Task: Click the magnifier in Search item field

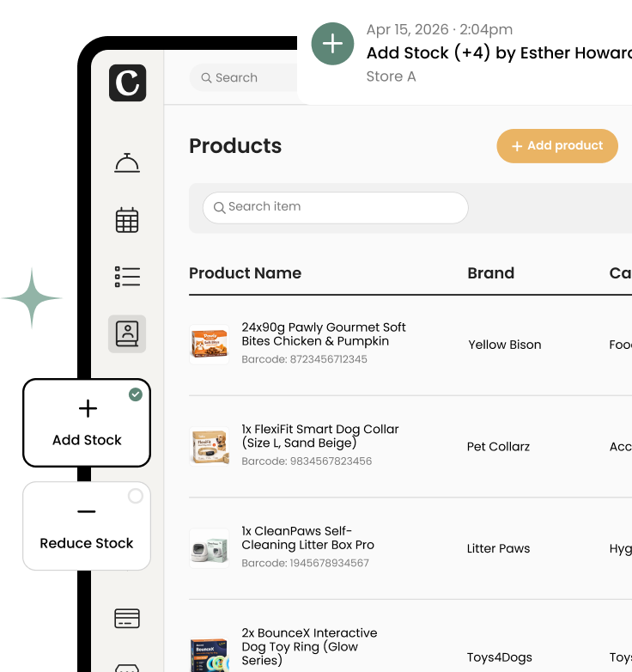Action: coord(219,207)
